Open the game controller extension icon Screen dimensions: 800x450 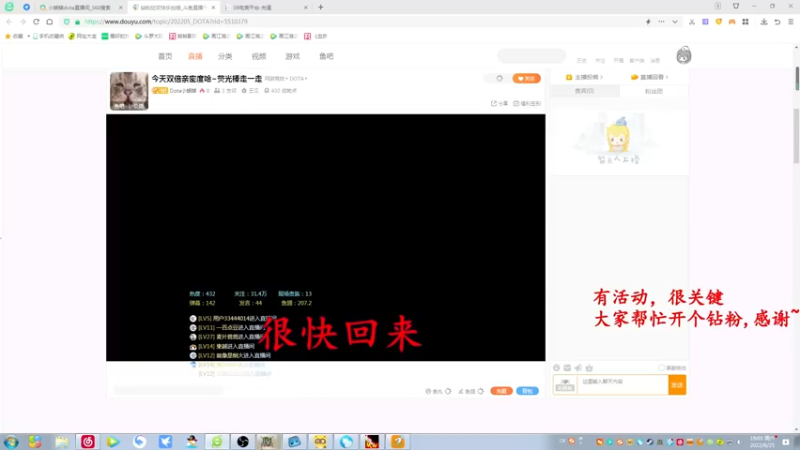732,22
